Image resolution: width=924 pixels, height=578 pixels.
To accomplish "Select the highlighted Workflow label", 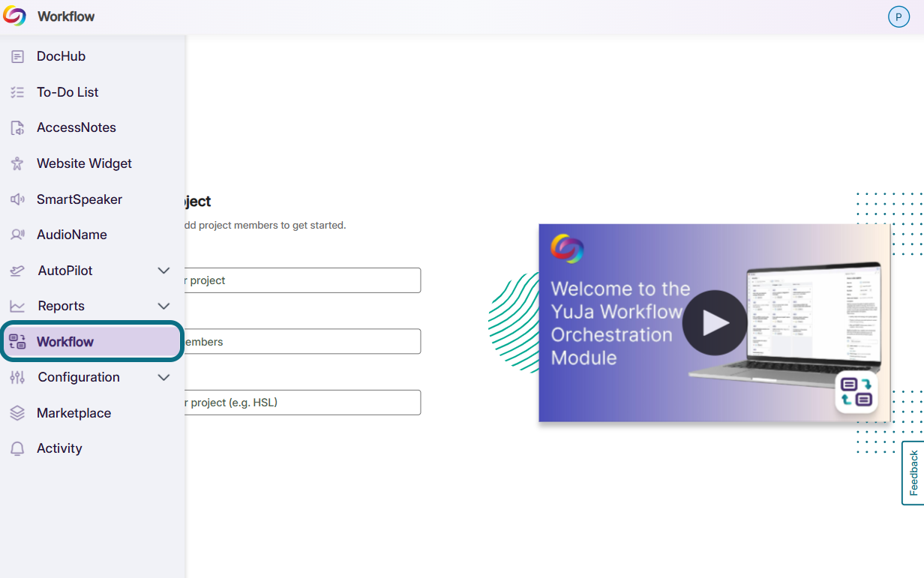I will [x=65, y=342].
